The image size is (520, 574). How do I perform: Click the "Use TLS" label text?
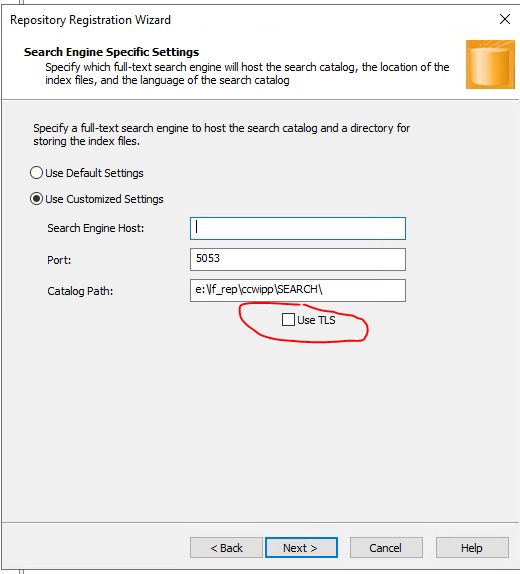(x=316, y=320)
